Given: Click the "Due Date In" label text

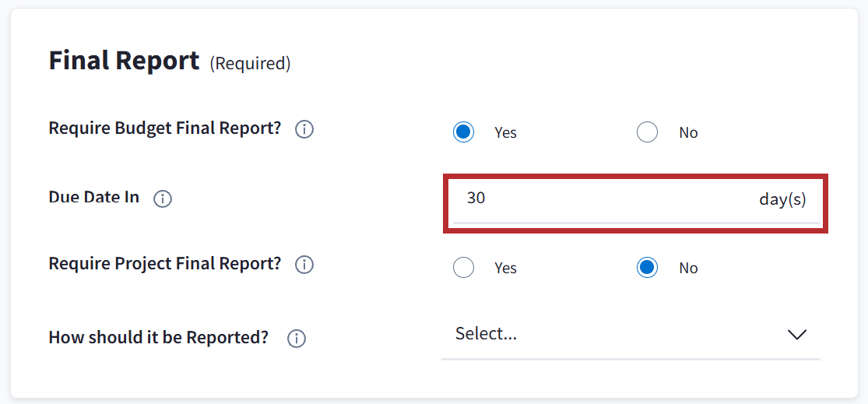Looking at the screenshot, I should point(94,197).
